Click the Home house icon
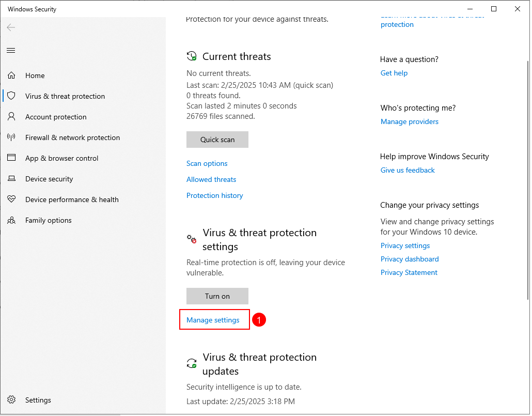532x416 pixels. click(11, 75)
